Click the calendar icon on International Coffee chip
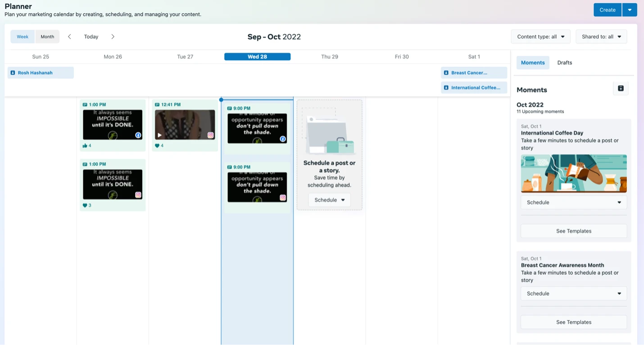644x347 pixels. pyautogui.click(x=446, y=87)
